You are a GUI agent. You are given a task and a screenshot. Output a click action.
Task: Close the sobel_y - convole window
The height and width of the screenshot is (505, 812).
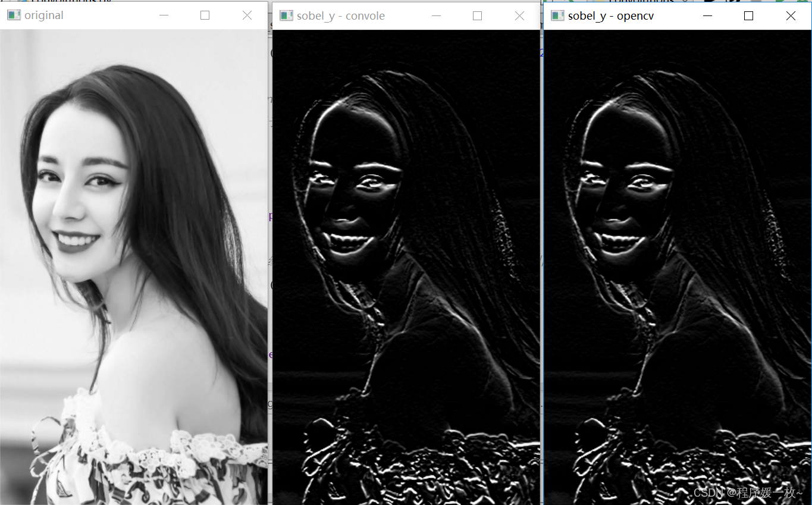(x=519, y=16)
